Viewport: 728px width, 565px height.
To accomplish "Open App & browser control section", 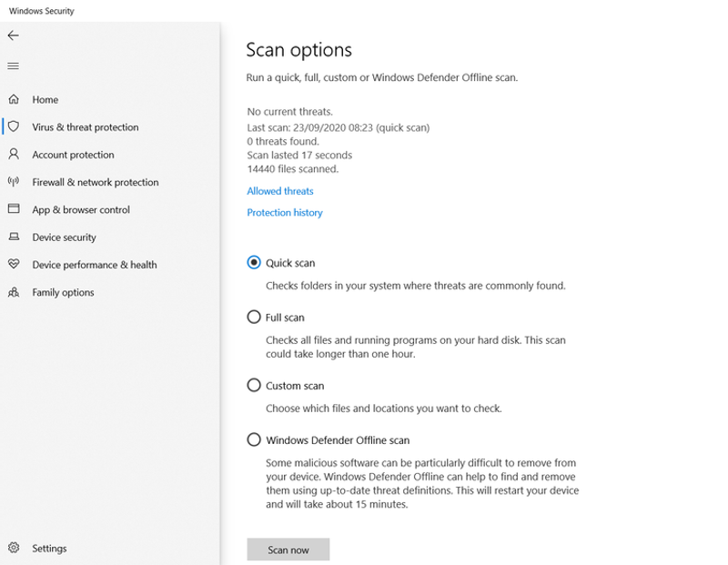I will pyautogui.click(x=81, y=210).
